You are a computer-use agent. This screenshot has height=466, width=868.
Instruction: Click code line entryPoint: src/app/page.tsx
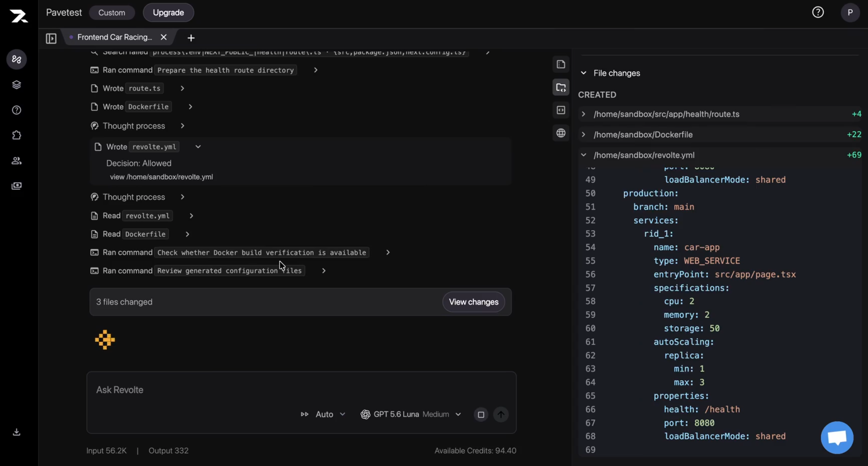[x=724, y=274]
